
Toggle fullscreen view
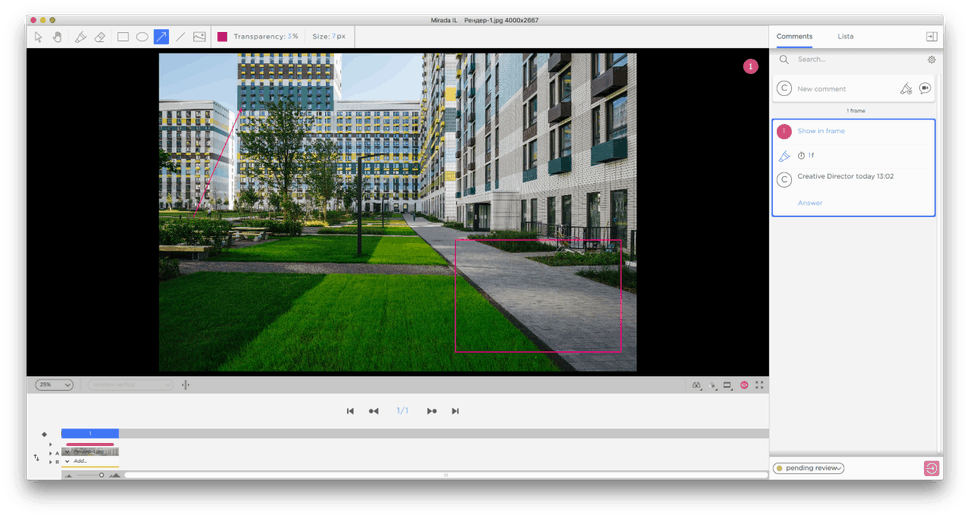point(760,385)
